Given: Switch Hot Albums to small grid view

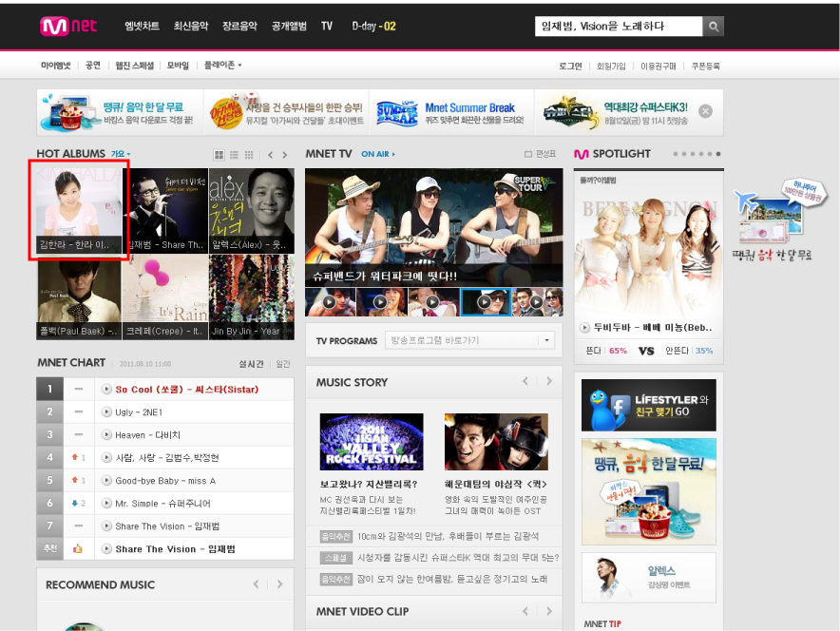Looking at the screenshot, I should [249, 155].
